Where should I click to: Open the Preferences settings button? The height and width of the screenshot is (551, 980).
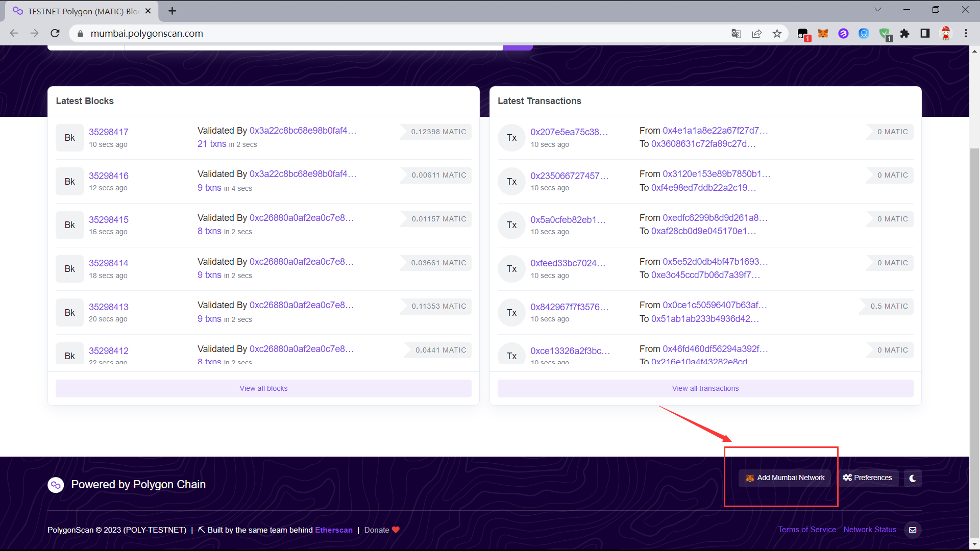868,478
